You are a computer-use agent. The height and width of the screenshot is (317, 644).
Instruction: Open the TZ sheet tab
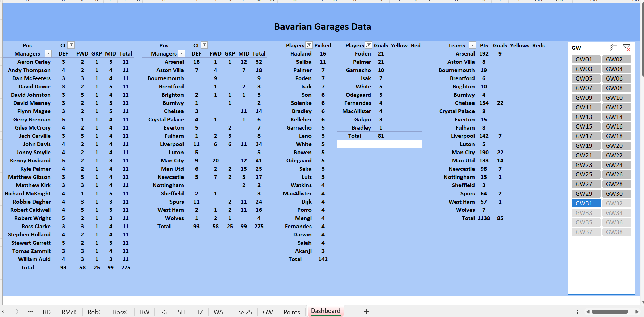pyautogui.click(x=200, y=312)
